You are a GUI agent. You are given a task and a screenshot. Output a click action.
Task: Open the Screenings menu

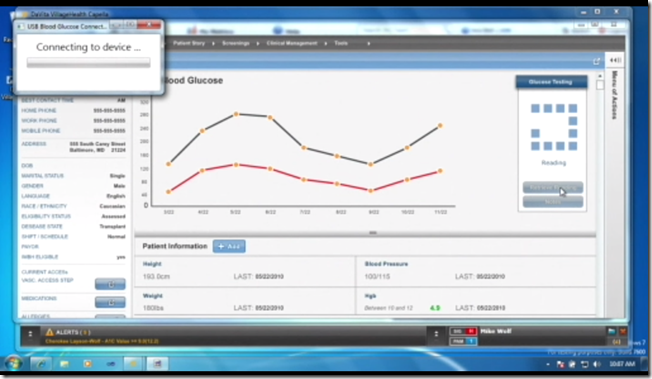point(236,43)
